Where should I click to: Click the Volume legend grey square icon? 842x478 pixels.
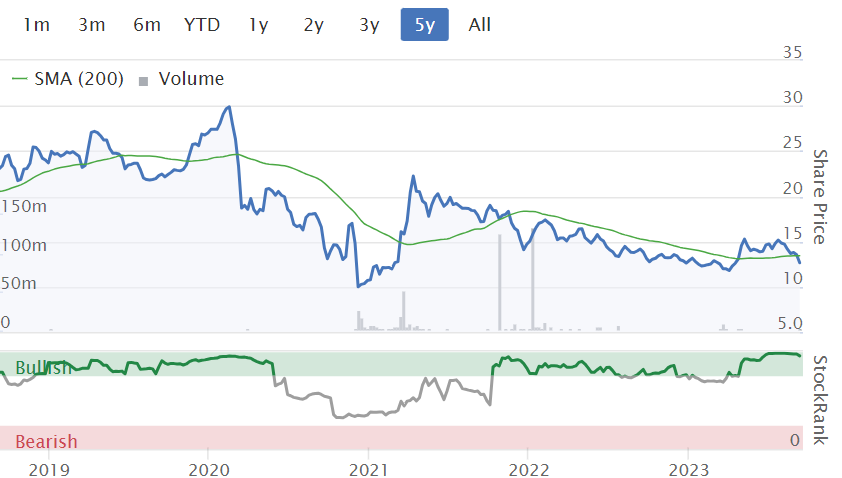click(x=143, y=82)
